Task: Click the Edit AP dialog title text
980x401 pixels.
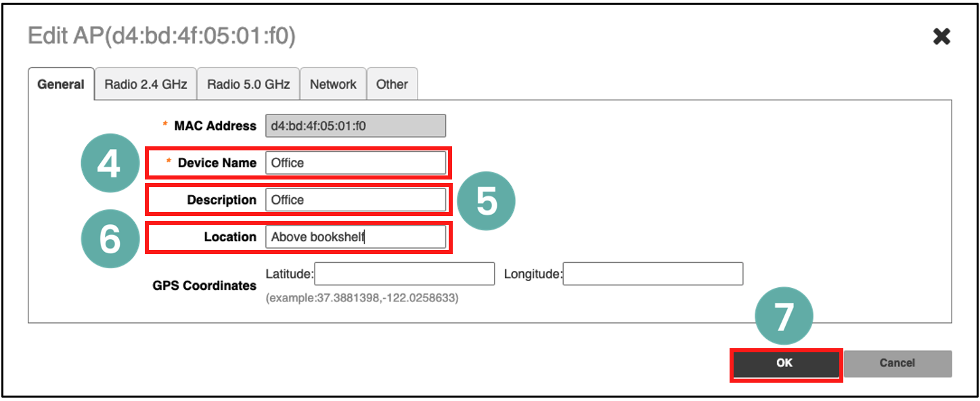Action: click(162, 37)
